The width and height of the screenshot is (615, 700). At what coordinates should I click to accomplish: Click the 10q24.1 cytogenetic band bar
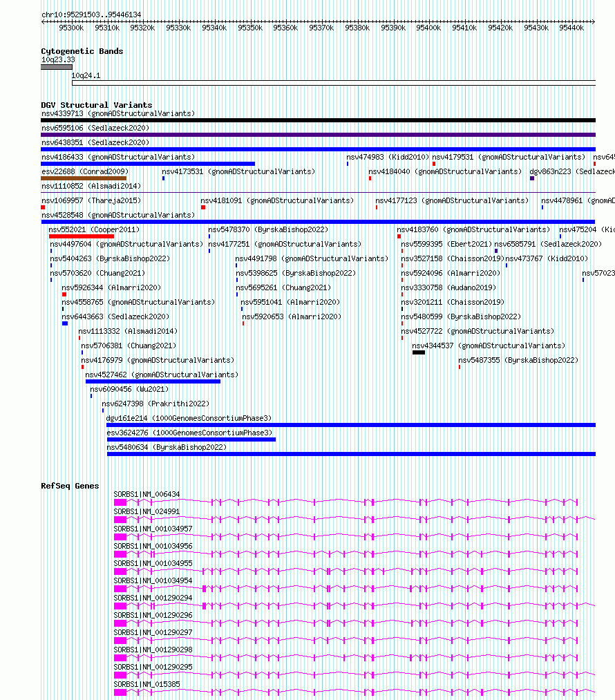pos(334,83)
